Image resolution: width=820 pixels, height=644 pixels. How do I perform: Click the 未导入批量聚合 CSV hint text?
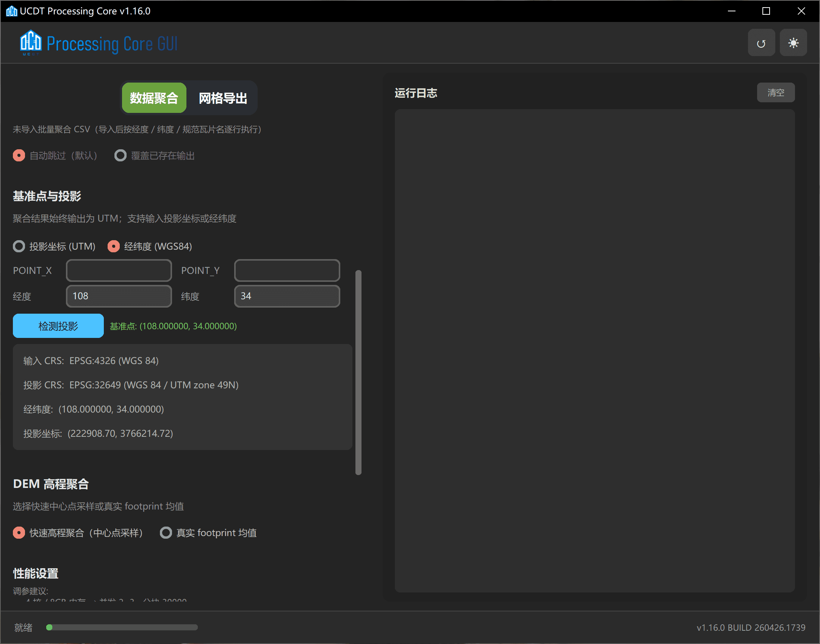point(137,130)
